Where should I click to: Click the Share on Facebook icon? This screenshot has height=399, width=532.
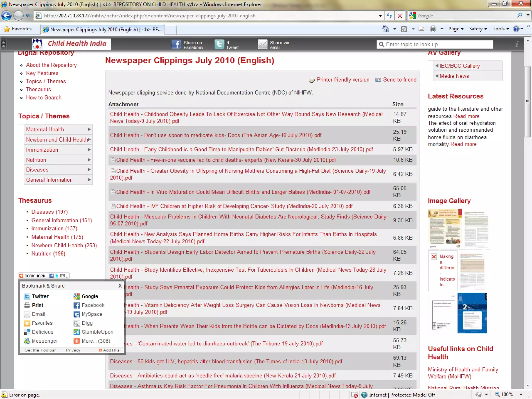coord(176,44)
